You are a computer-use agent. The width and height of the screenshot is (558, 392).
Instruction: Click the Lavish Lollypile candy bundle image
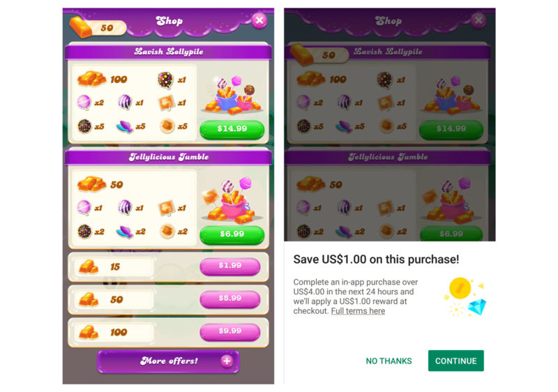pos(232,95)
